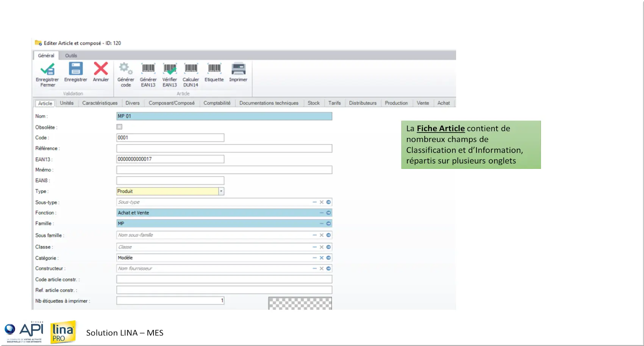Open Catégorie record with arrow icon

328,258
